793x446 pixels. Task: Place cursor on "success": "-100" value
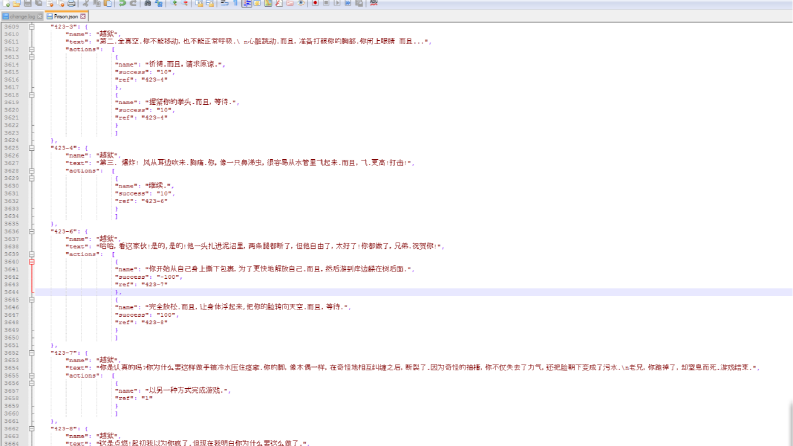click(x=169, y=277)
